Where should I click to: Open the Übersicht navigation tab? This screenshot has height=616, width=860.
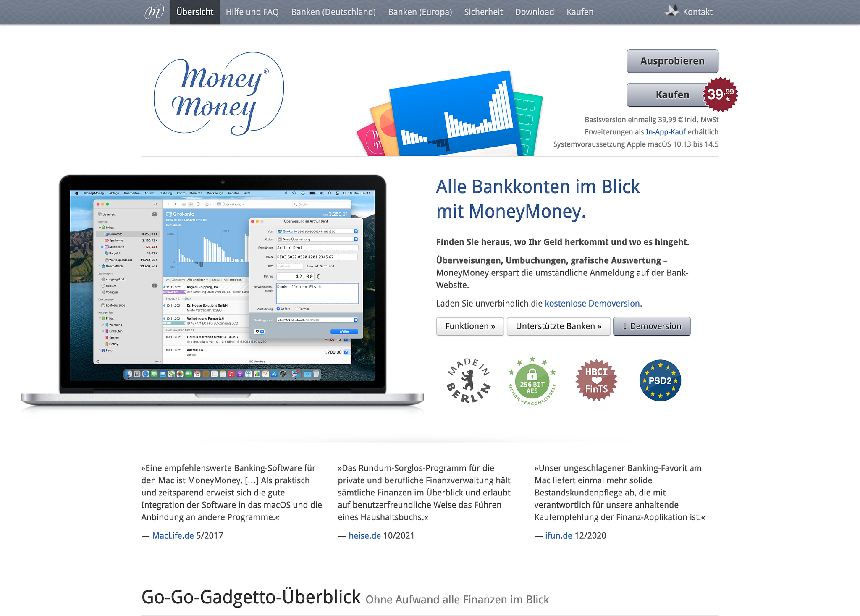click(x=195, y=12)
